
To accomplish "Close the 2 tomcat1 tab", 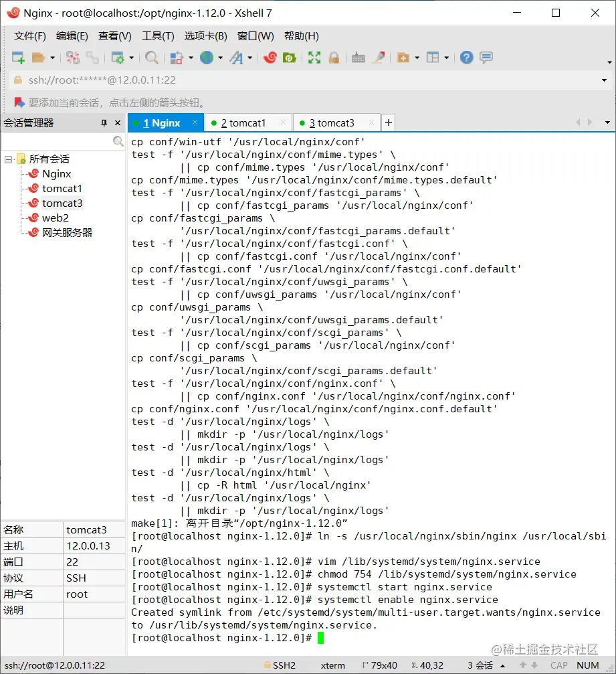I will tap(283, 122).
